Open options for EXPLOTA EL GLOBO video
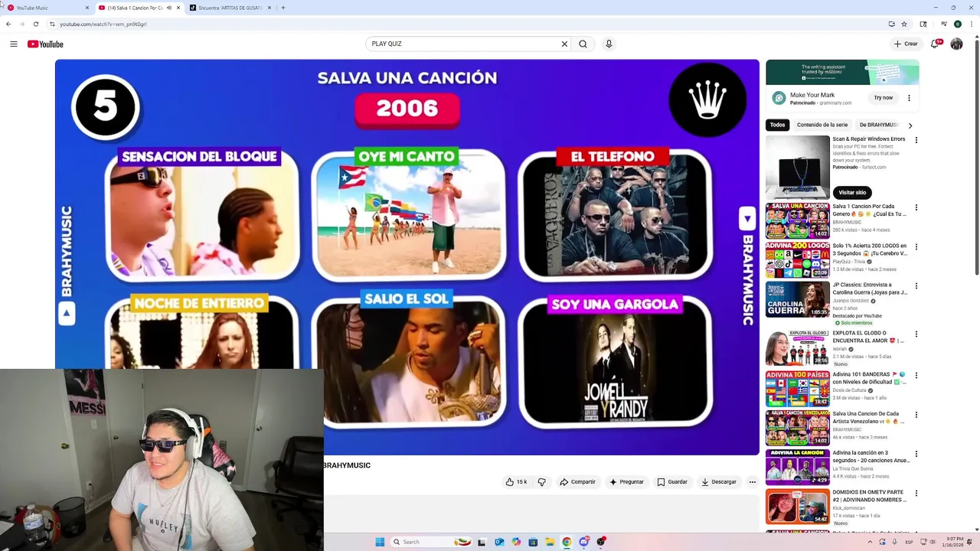Viewport: 980px width, 551px height. (916, 334)
